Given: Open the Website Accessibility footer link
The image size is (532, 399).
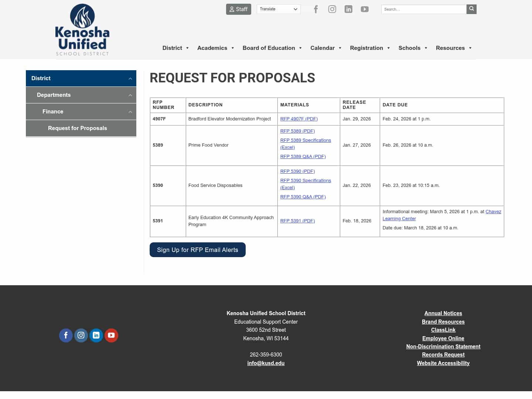Looking at the screenshot, I should click(x=443, y=363).
